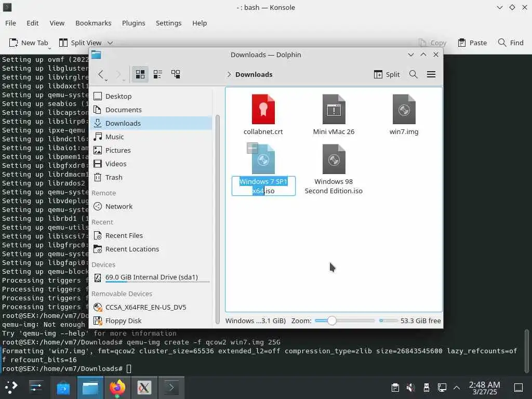Viewport: 532px width, 399px height.
Task: Open the network tray icon
Action: point(442,388)
